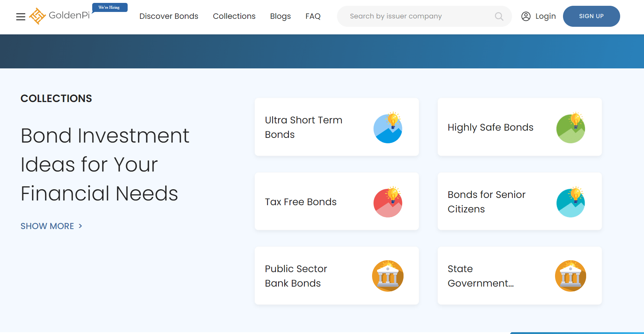Screen dimensions: 644x334
Task: Click the bank building icon on Public Sector card
Action: click(388, 276)
